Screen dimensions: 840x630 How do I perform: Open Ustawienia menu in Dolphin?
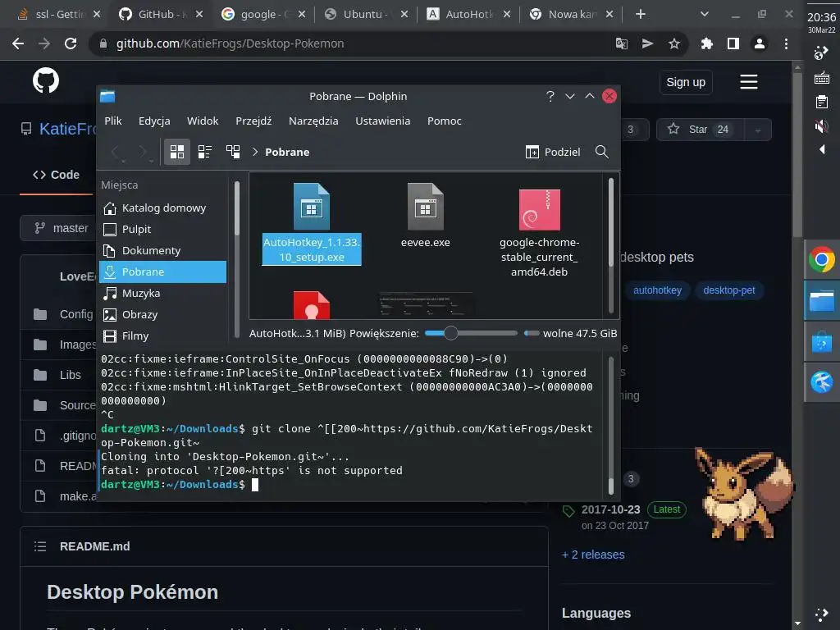pos(382,121)
